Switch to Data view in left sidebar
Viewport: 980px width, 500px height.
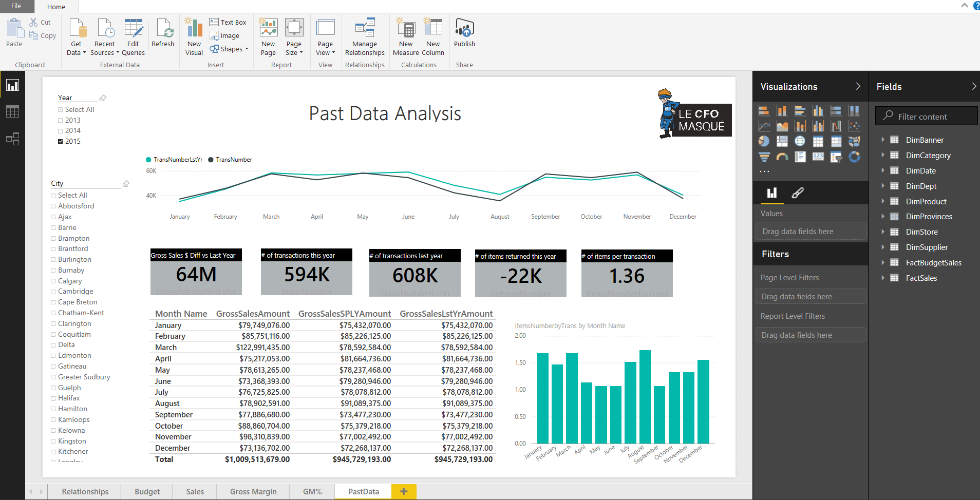[x=12, y=112]
